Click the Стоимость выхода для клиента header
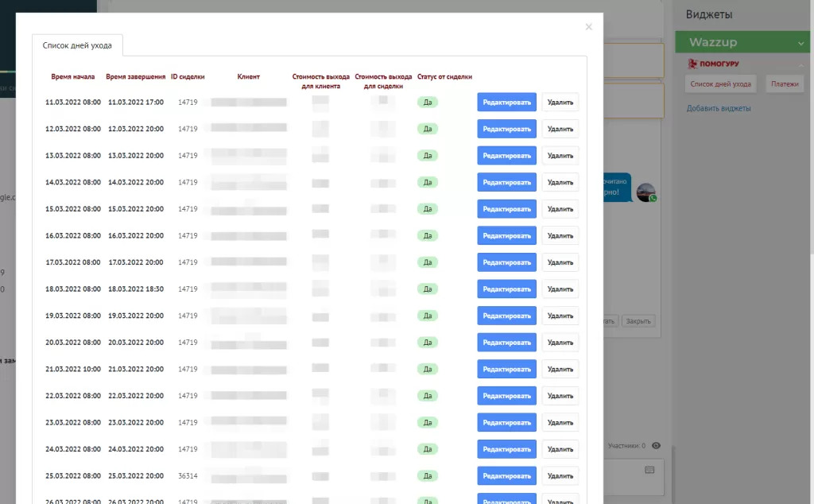The width and height of the screenshot is (814, 504). click(321, 82)
